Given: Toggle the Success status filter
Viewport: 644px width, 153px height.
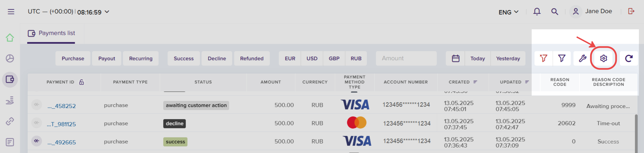Looking at the screenshot, I should (183, 58).
